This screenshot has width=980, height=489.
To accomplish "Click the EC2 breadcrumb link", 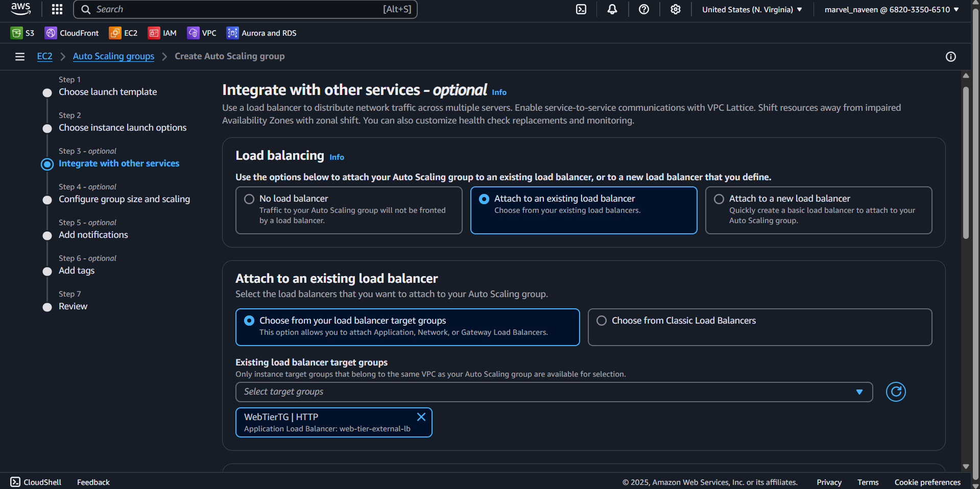I will (x=44, y=56).
